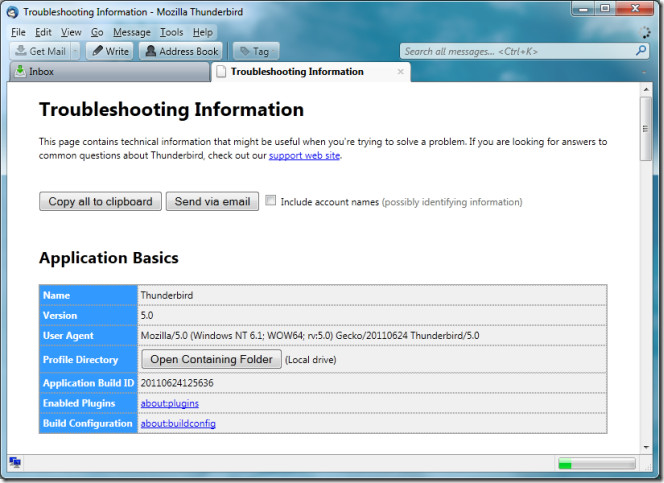This screenshot has height=483, width=664.
Task: Open the about:buildconfig link
Action: (178, 423)
